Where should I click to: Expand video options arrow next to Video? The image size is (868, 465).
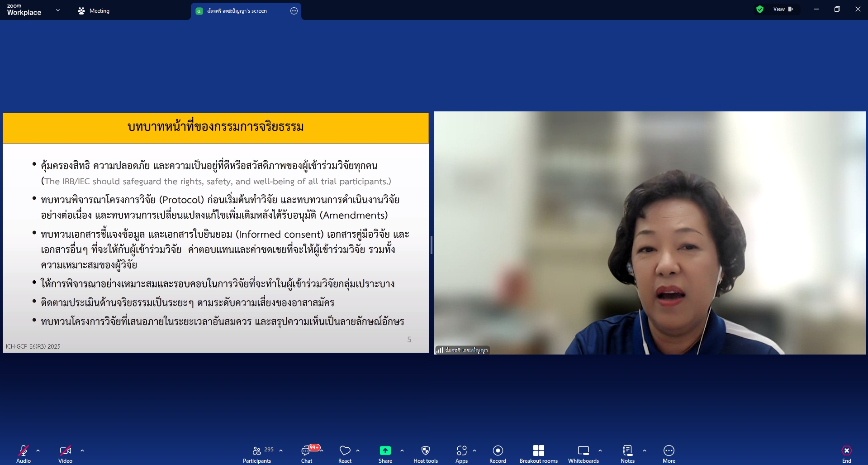(82, 451)
